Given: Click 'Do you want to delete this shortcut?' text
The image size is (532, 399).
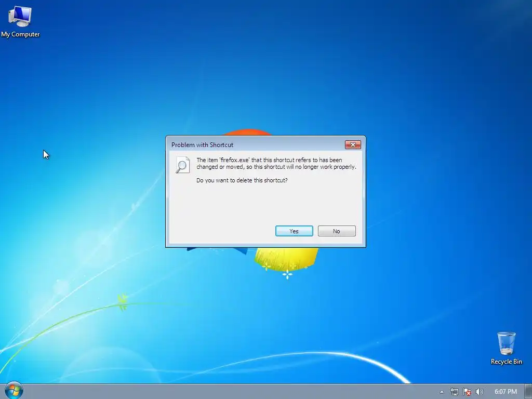Looking at the screenshot, I should pyautogui.click(x=242, y=180).
